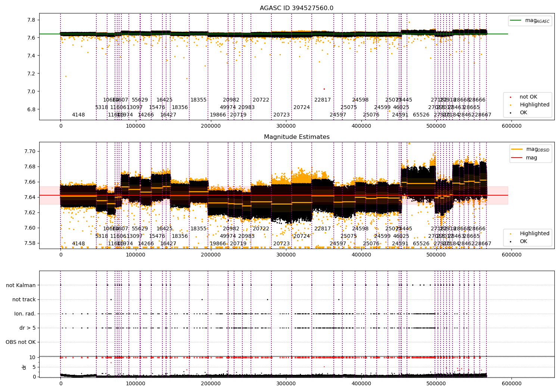Click OBSID label 25076 in the Magnitude Estimates plot
This screenshot has width=560, height=392.
tap(371, 244)
